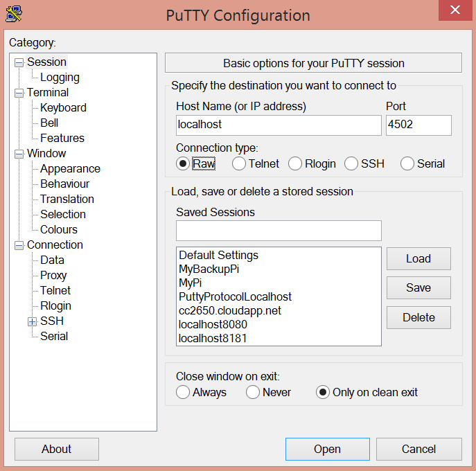Image resolution: width=476 pixels, height=471 pixels.
Task: Click the Load session button
Action: pos(418,258)
